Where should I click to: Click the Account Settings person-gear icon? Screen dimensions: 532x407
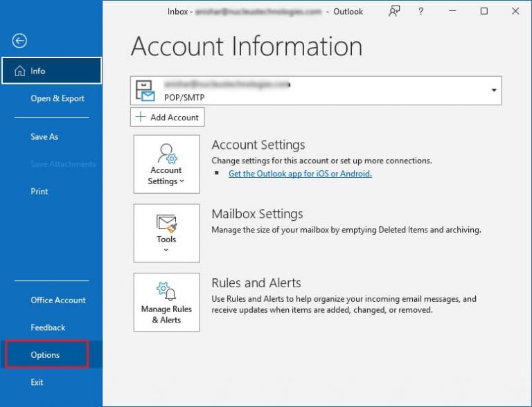click(x=166, y=153)
